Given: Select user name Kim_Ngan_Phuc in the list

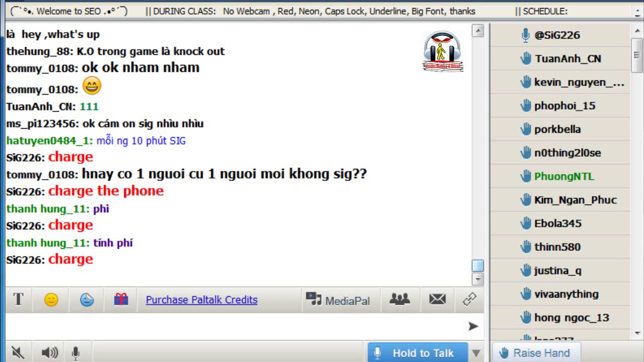Looking at the screenshot, I should [x=576, y=200].
